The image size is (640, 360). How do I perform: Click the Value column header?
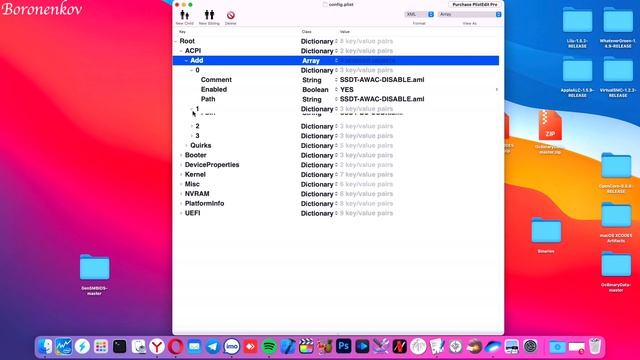344,32
